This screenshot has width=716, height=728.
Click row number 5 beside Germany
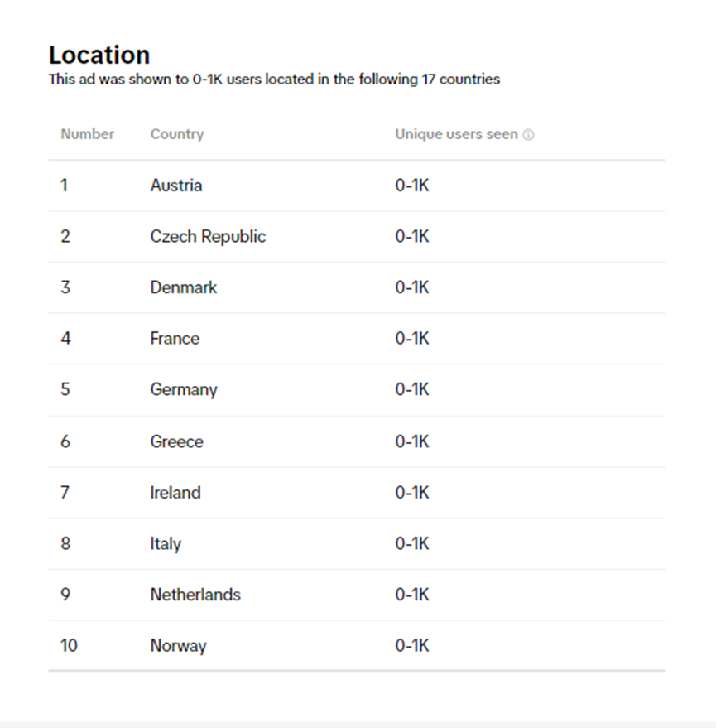click(65, 389)
